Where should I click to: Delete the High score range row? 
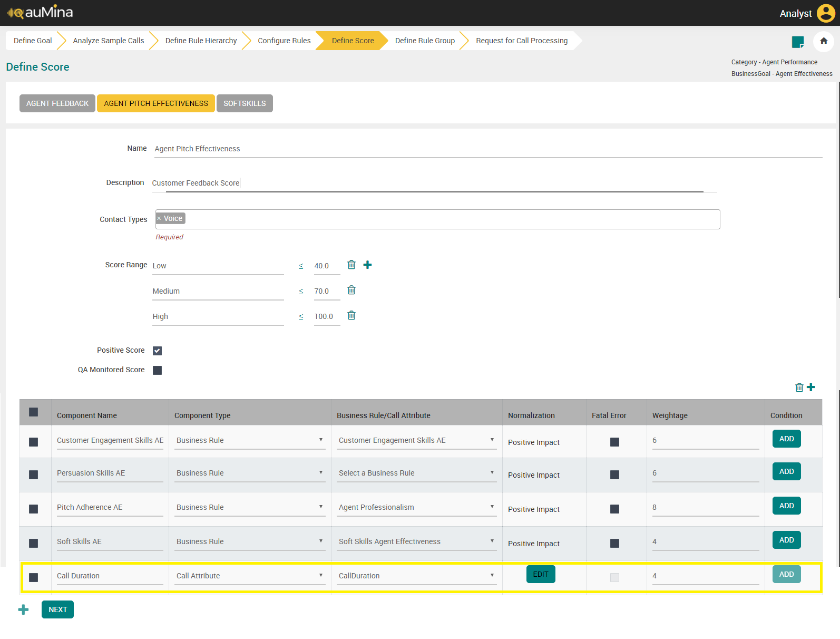pyautogui.click(x=351, y=315)
